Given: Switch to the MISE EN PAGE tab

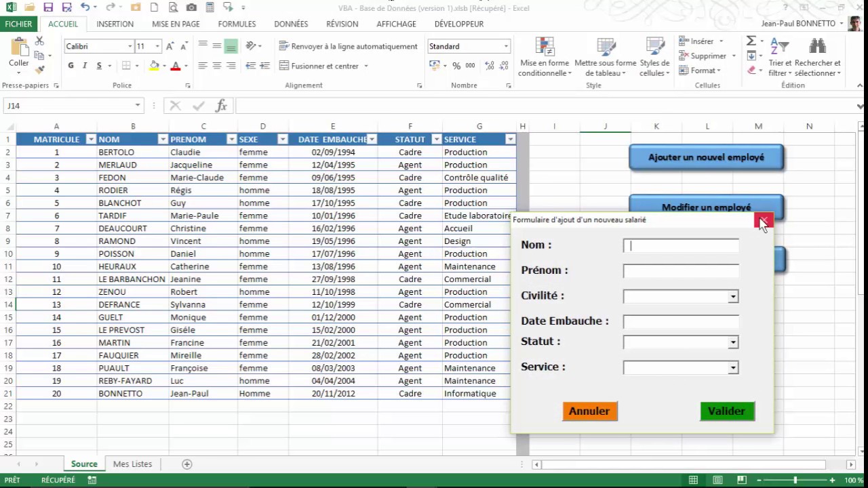Looking at the screenshot, I should 176,24.
